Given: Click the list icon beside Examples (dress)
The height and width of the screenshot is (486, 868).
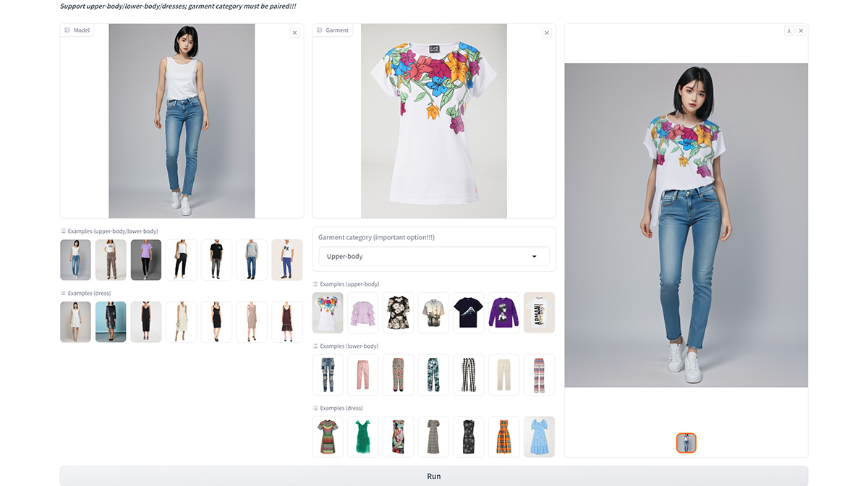Looking at the screenshot, I should [x=62, y=293].
